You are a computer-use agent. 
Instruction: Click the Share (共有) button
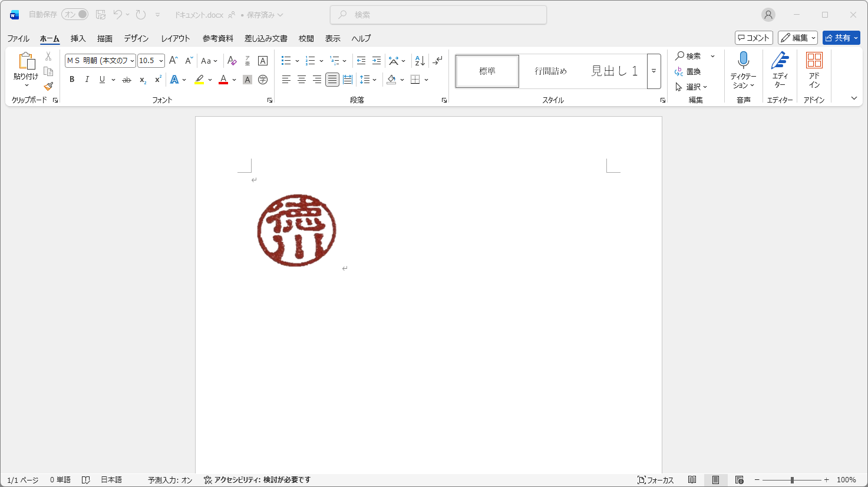841,38
